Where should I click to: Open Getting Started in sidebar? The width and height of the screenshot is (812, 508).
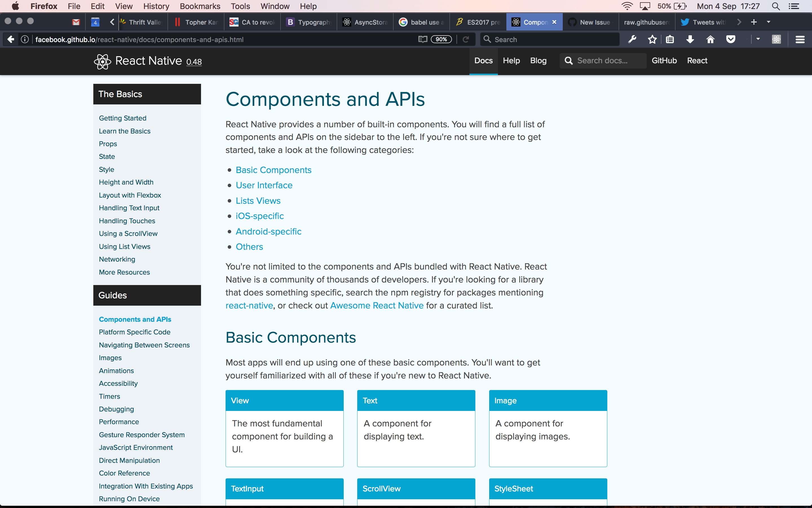point(122,118)
